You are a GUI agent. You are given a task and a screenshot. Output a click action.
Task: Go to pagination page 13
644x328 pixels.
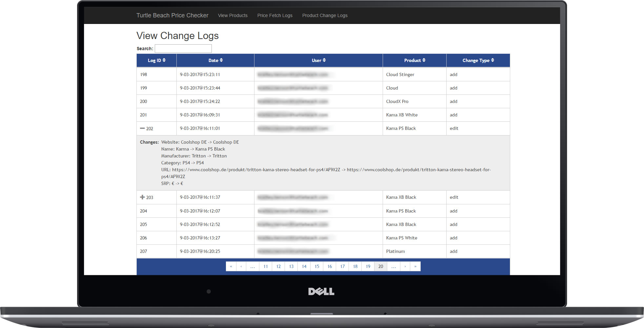coord(291,266)
